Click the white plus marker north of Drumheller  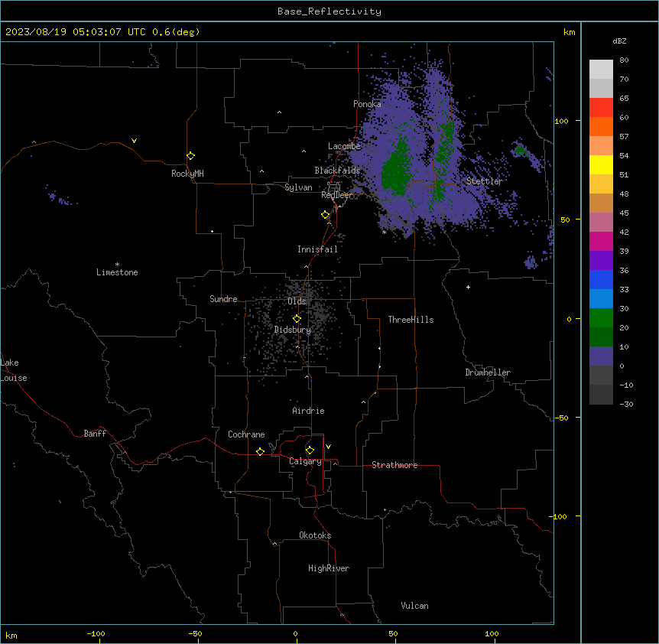(x=468, y=287)
